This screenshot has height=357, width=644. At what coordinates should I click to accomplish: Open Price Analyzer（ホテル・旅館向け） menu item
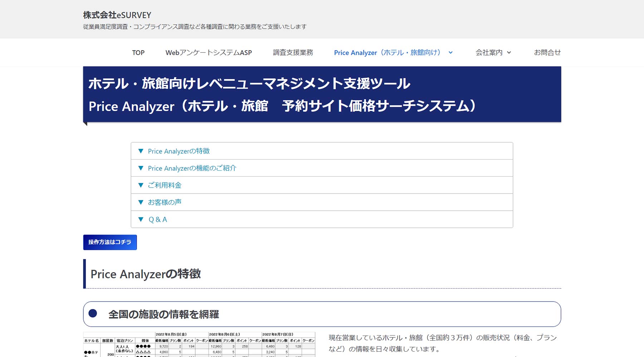coord(387,53)
